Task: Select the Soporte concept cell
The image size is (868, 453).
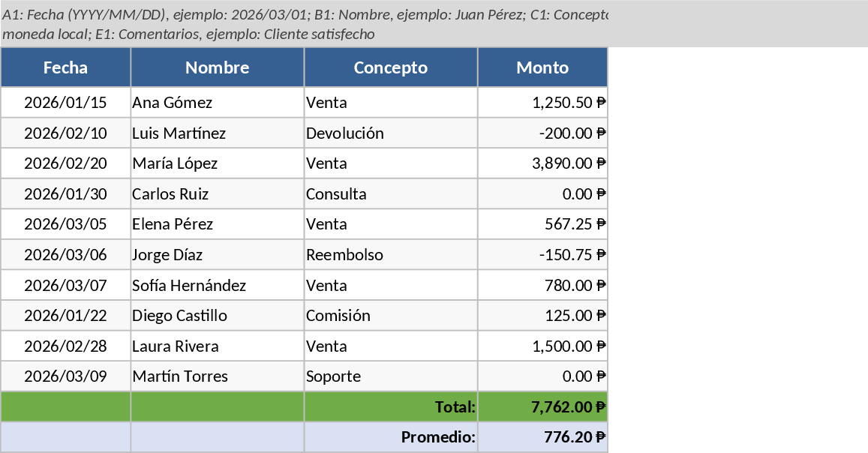Action: pyautogui.click(x=390, y=376)
